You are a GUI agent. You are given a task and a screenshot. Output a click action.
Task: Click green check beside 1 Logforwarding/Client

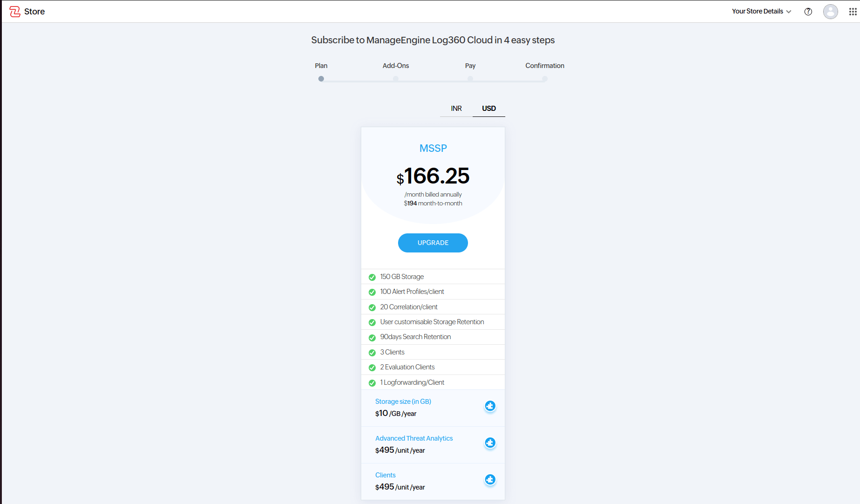click(372, 383)
